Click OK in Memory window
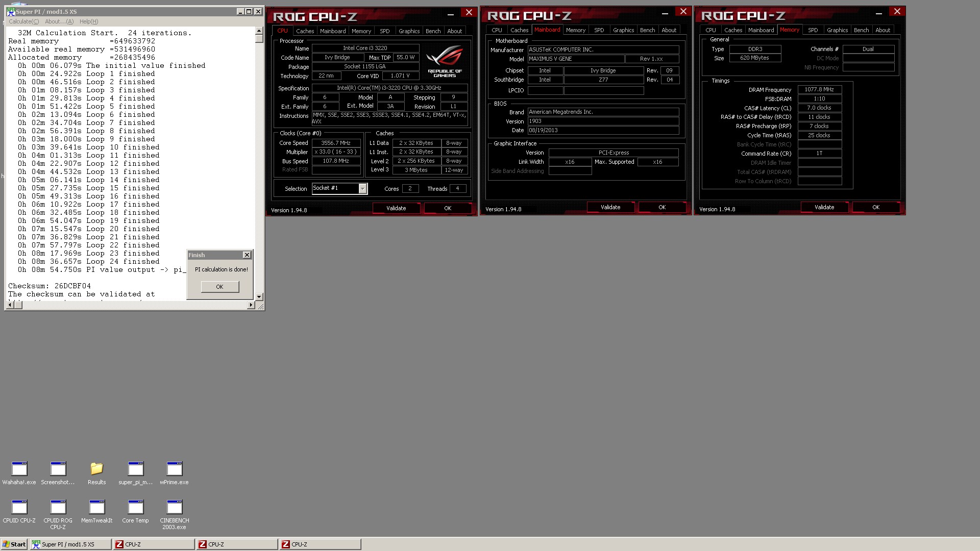The image size is (980, 551). coord(876,207)
